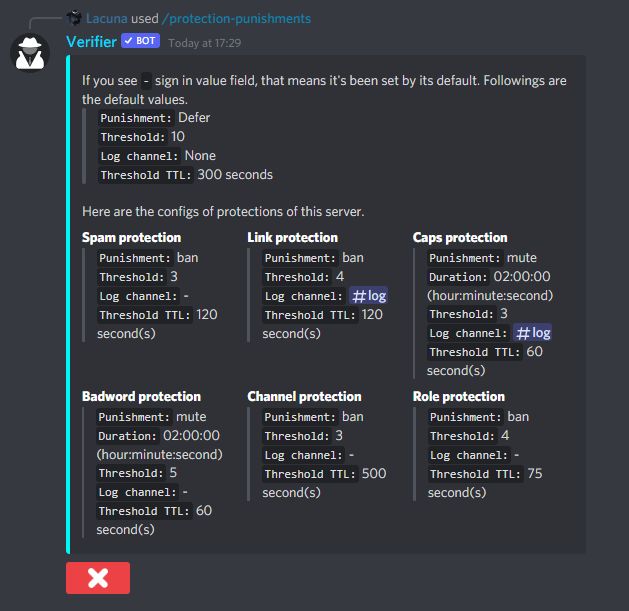629x611 pixels.
Task: Click the inline dash code sign
Action: click(146, 81)
